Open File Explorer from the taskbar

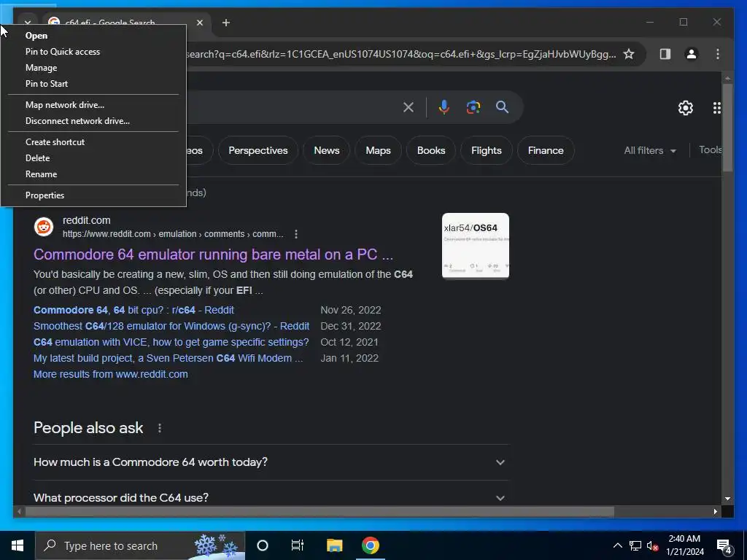(334, 545)
